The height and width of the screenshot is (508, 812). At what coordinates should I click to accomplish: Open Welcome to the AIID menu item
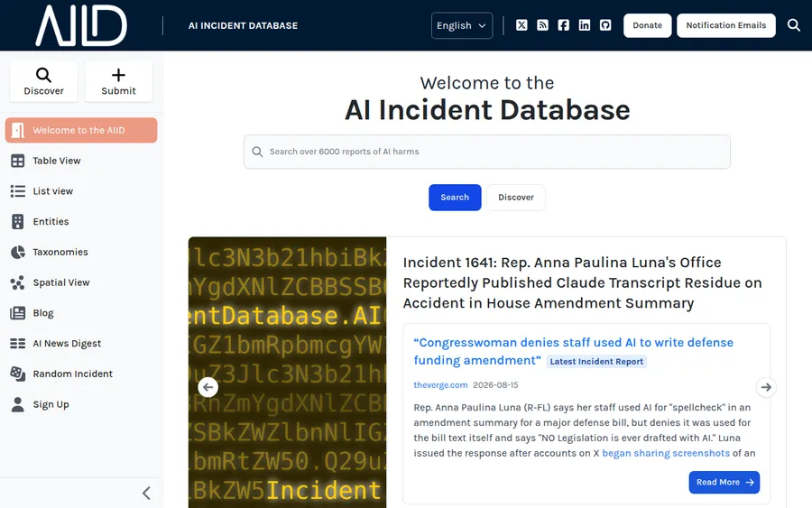pyautogui.click(x=81, y=131)
